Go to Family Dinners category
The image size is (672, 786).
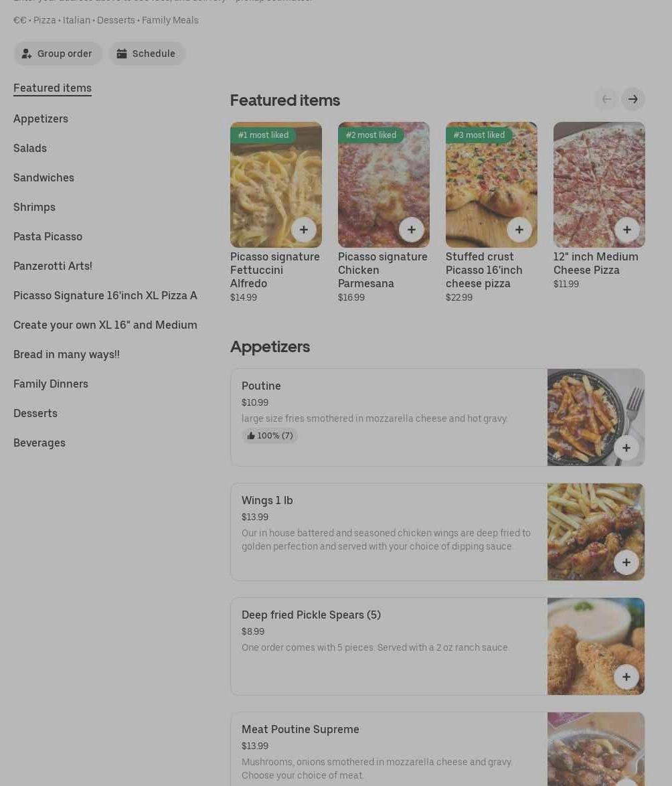[x=51, y=384]
